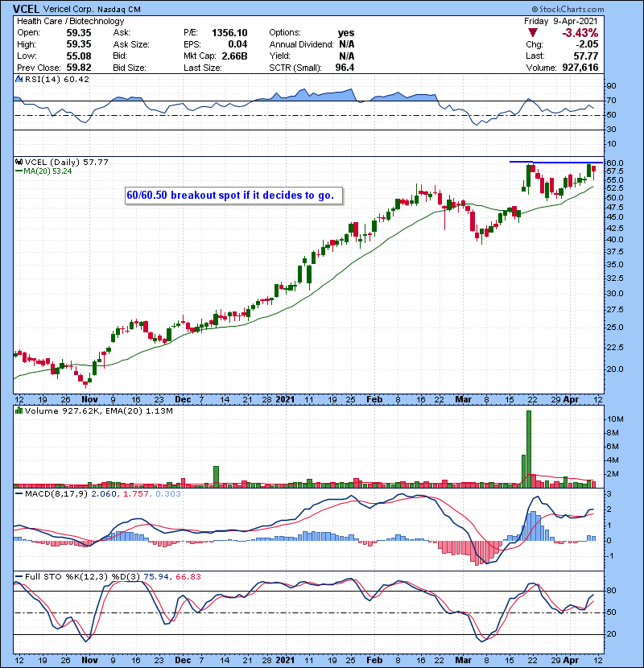Image resolution: width=644 pixels, height=668 pixels.
Task: Click the Open value 59.35
Action: tap(78, 33)
